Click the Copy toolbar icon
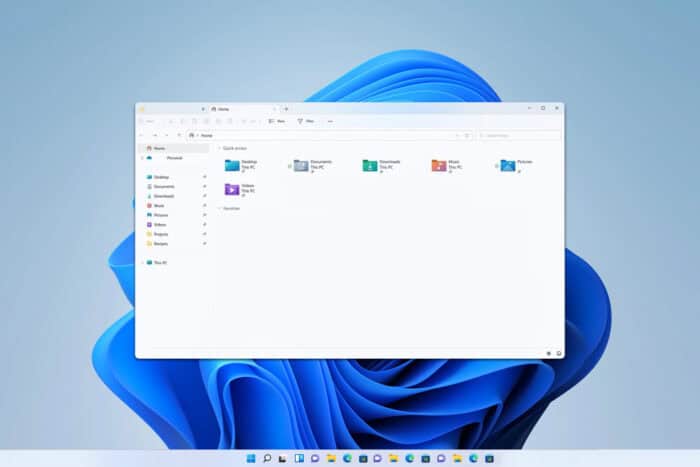This screenshot has height=467, width=700. click(x=183, y=121)
